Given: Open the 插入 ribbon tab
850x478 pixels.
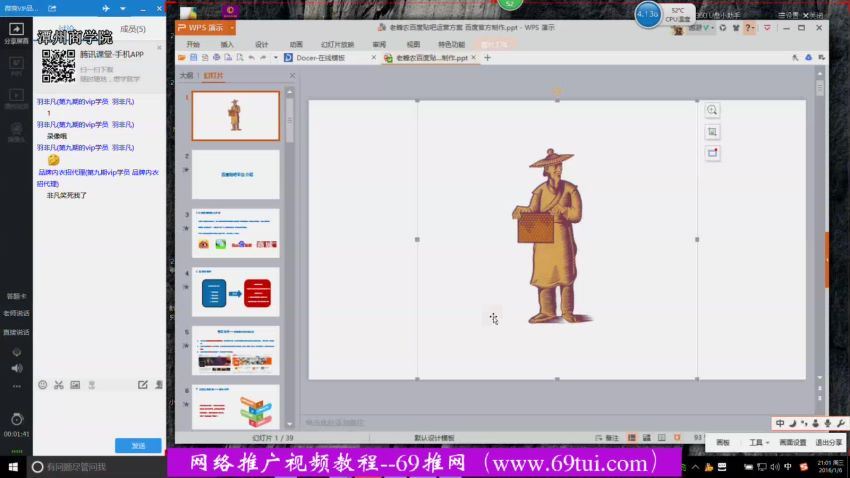Looking at the screenshot, I should [227, 44].
